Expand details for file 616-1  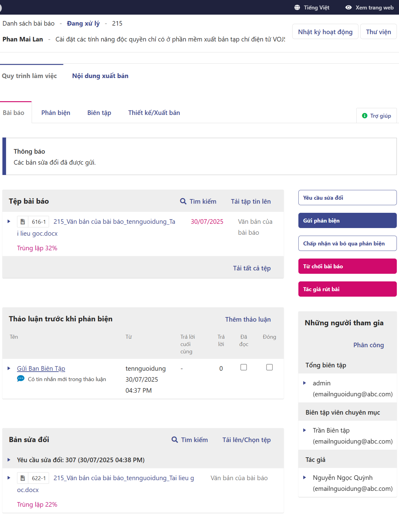9,221
